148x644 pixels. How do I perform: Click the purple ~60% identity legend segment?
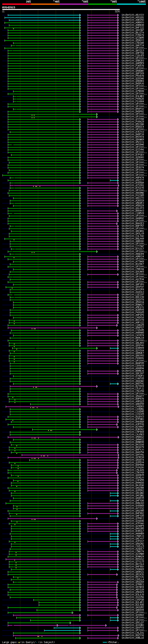click(x=74, y=4)
